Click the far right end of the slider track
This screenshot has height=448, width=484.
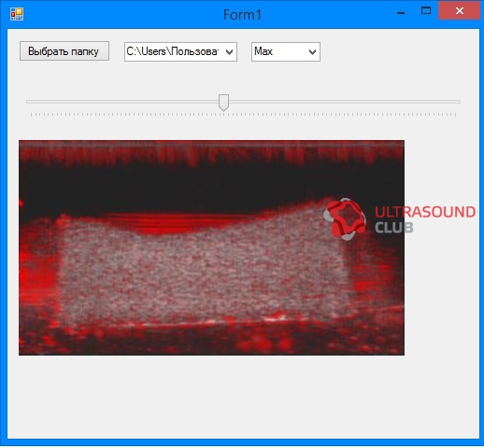(457, 102)
